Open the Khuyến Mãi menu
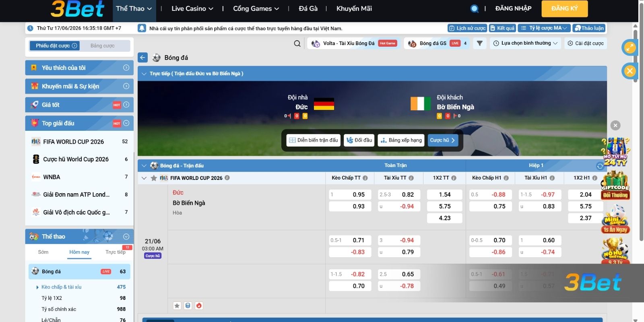This screenshot has height=322, width=644. click(354, 8)
